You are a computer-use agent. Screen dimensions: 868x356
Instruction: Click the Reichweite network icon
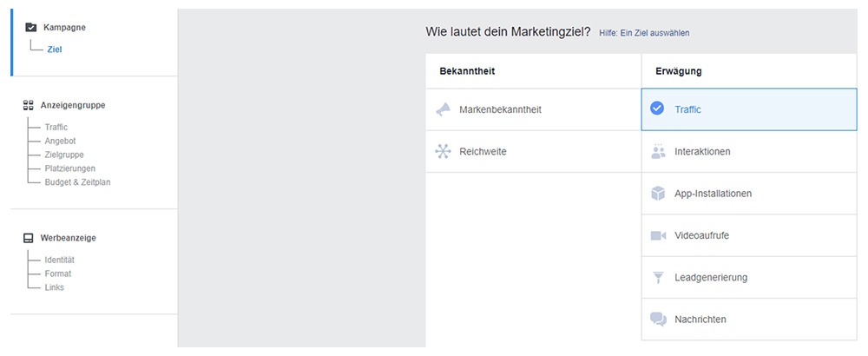443,152
